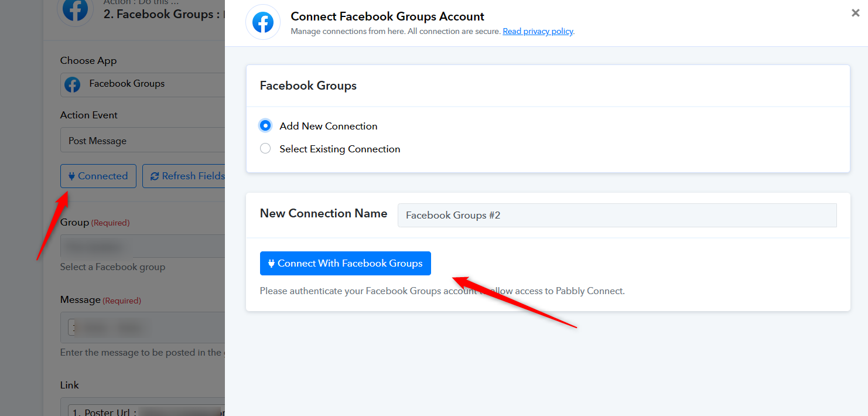This screenshot has height=416, width=868.
Task: Close the Connect Facebook Groups Account dialog
Action: (x=855, y=13)
